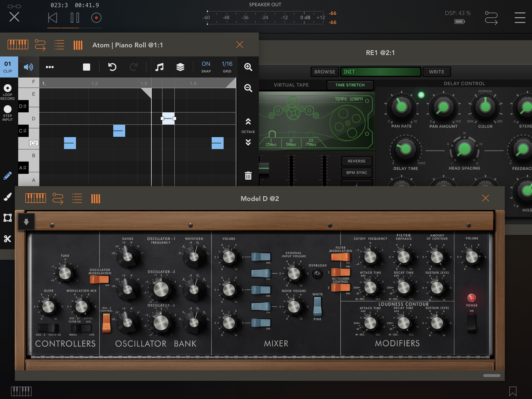Adjust the PAN RATE knob
The height and width of the screenshot is (399, 532).
click(401, 107)
